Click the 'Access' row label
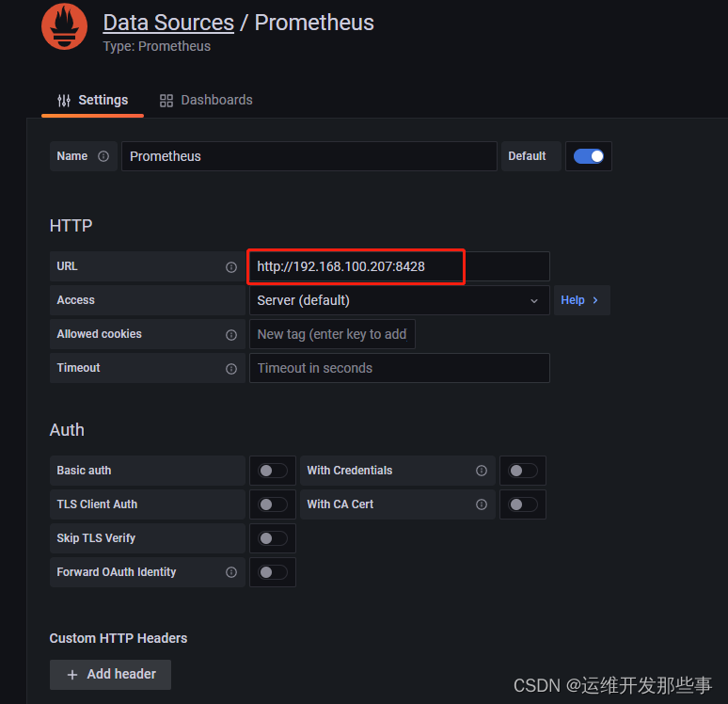Image resolution: width=728 pixels, height=704 pixels. pyautogui.click(x=75, y=300)
